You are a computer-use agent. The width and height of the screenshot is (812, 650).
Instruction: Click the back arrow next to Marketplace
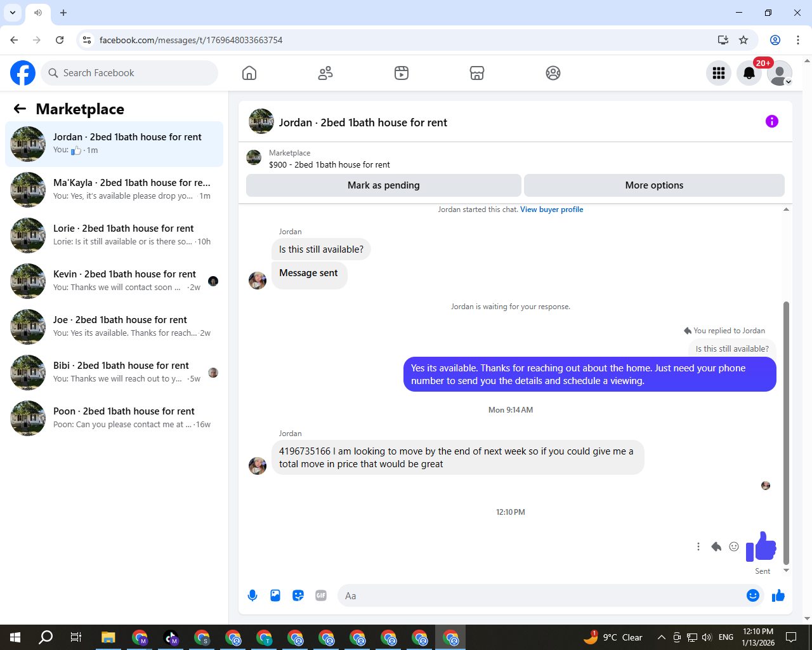pos(20,109)
